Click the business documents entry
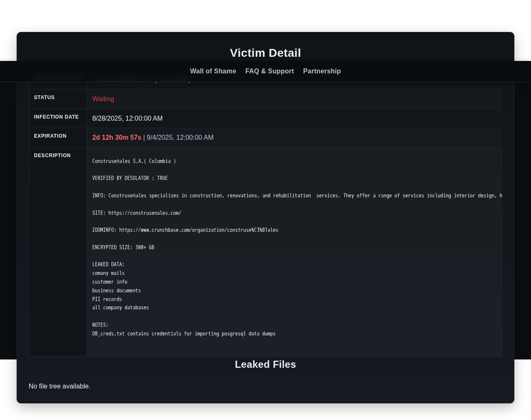531x420 pixels. pyautogui.click(x=117, y=291)
